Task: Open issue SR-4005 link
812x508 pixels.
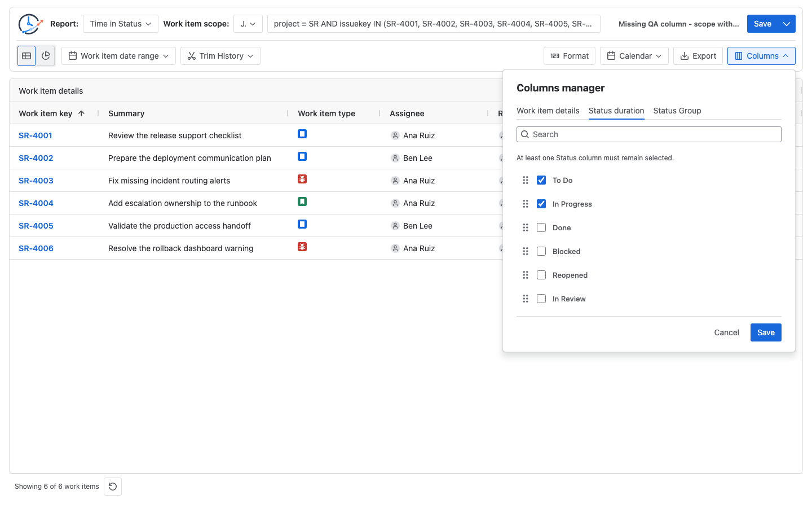Action: [36, 226]
